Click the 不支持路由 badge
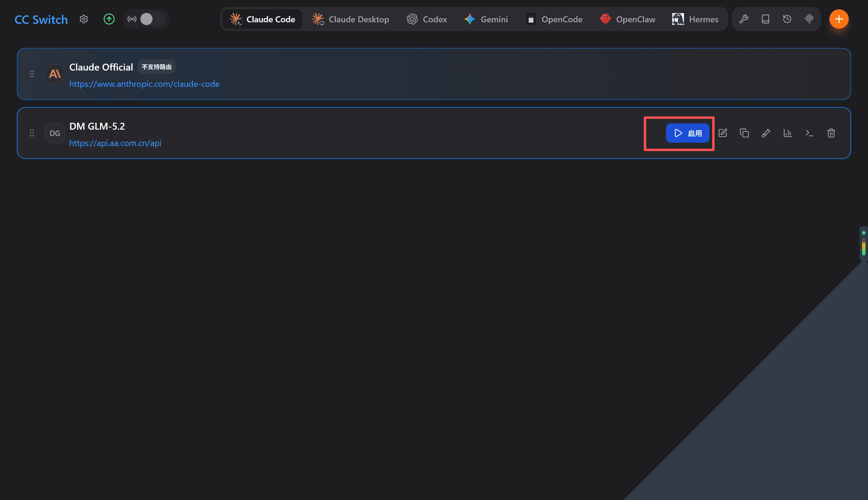The width and height of the screenshot is (868, 500). [156, 67]
